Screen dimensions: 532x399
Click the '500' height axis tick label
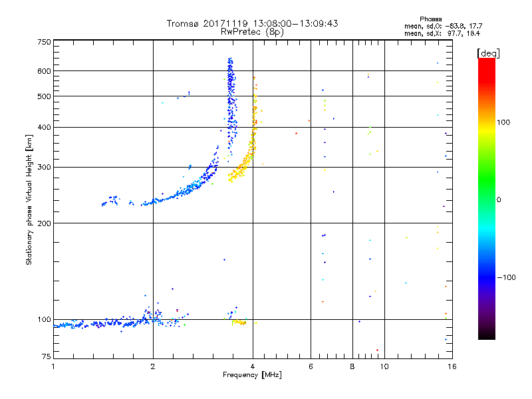[x=44, y=96]
